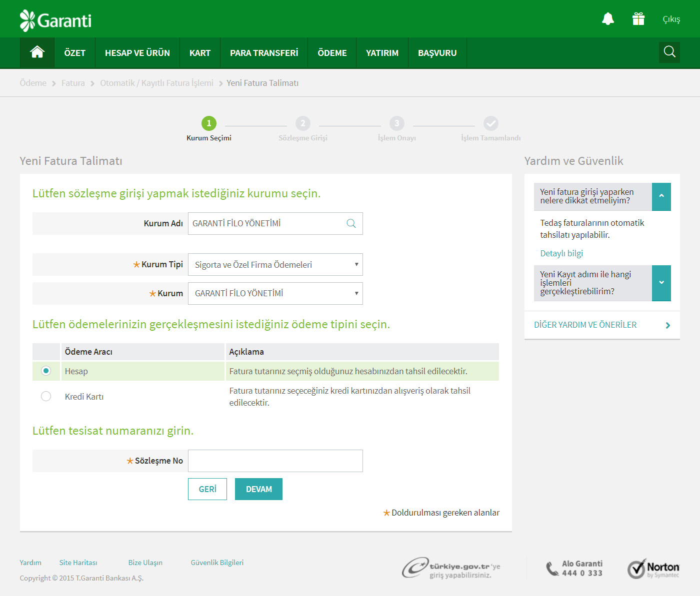This screenshot has height=596, width=700.
Task: Select Kredi Kartı payment method radio
Action: [x=46, y=396]
